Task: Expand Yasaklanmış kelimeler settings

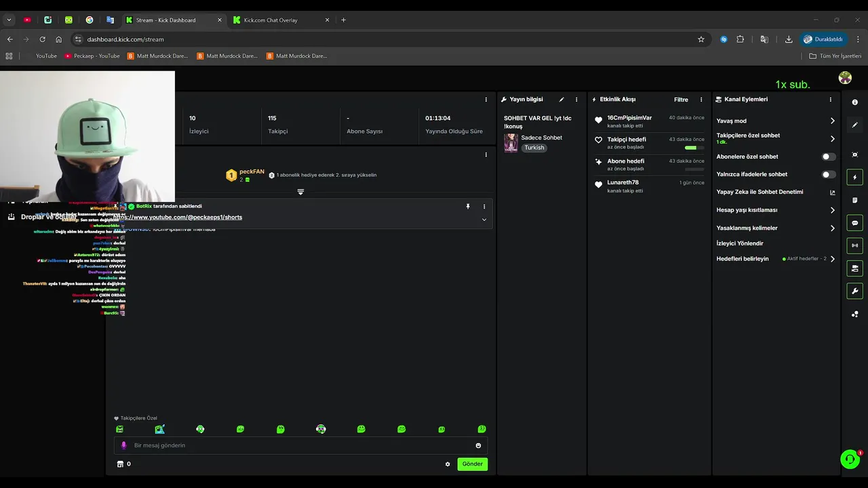Action: (833, 228)
